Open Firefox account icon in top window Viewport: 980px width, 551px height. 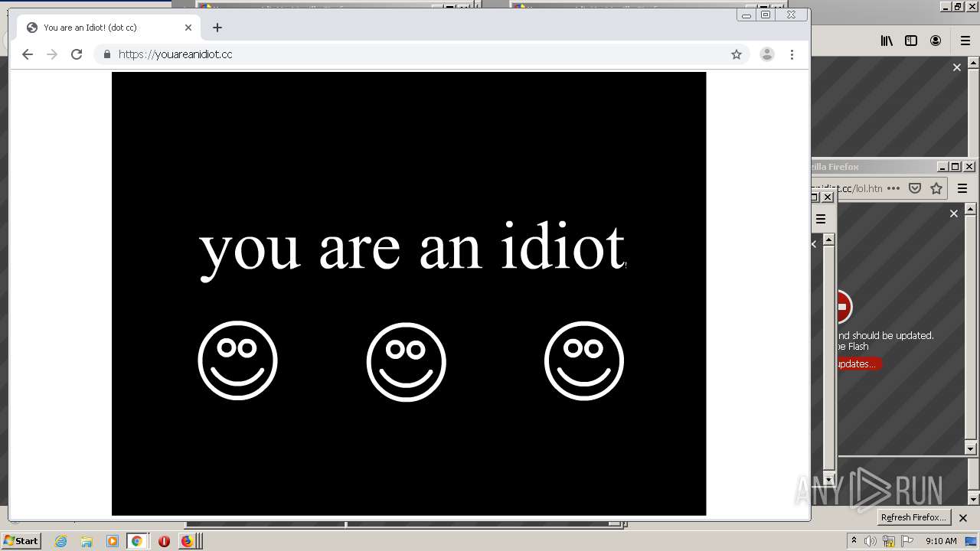coord(936,41)
